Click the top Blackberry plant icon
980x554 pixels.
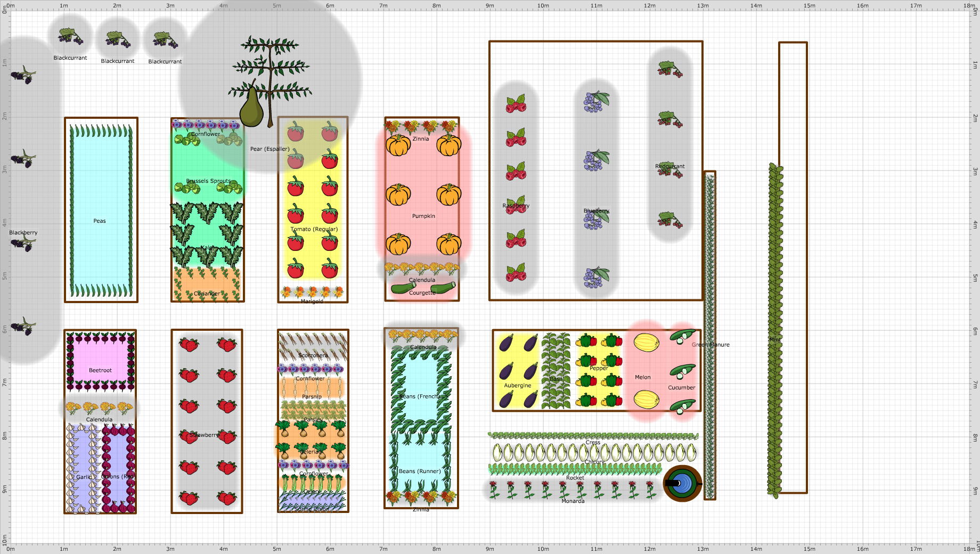23,75
